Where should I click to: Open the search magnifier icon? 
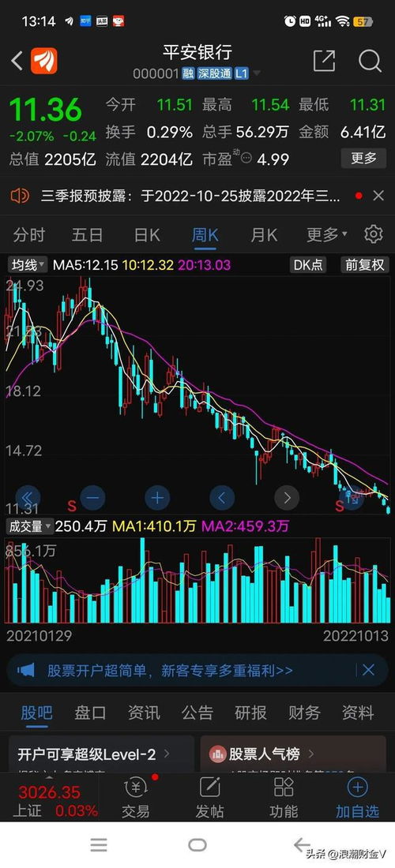click(370, 60)
